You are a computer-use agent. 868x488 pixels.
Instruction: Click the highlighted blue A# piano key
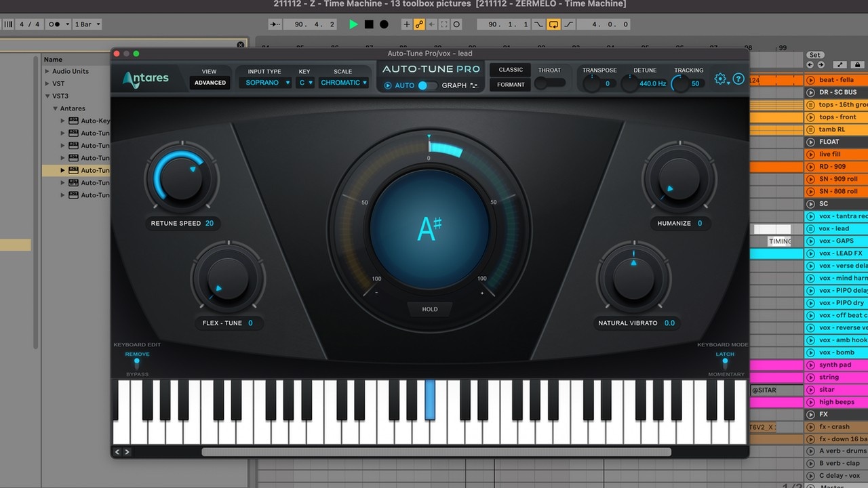pos(430,400)
